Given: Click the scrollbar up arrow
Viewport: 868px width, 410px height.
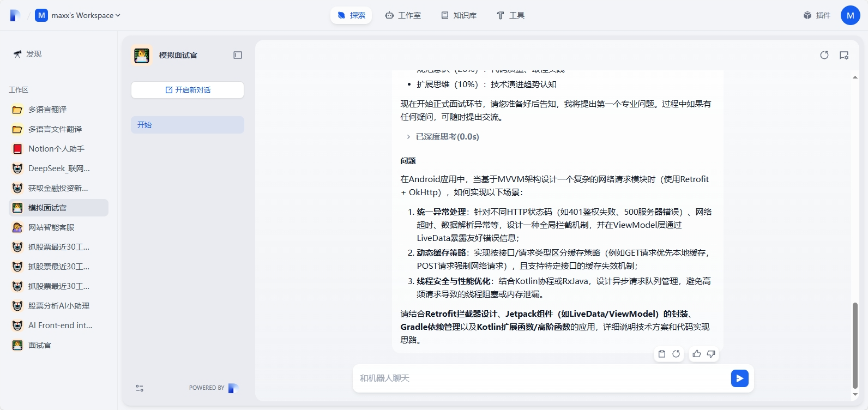Looking at the screenshot, I should tap(855, 77).
